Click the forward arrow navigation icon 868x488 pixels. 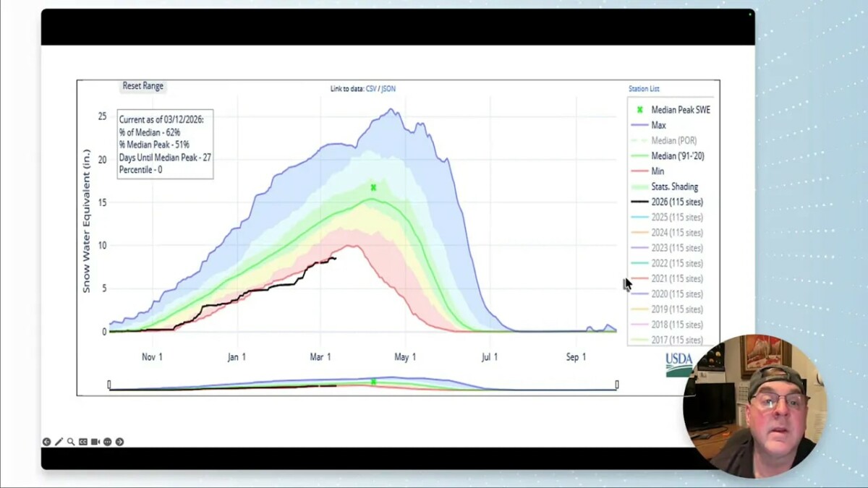[x=119, y=441]
